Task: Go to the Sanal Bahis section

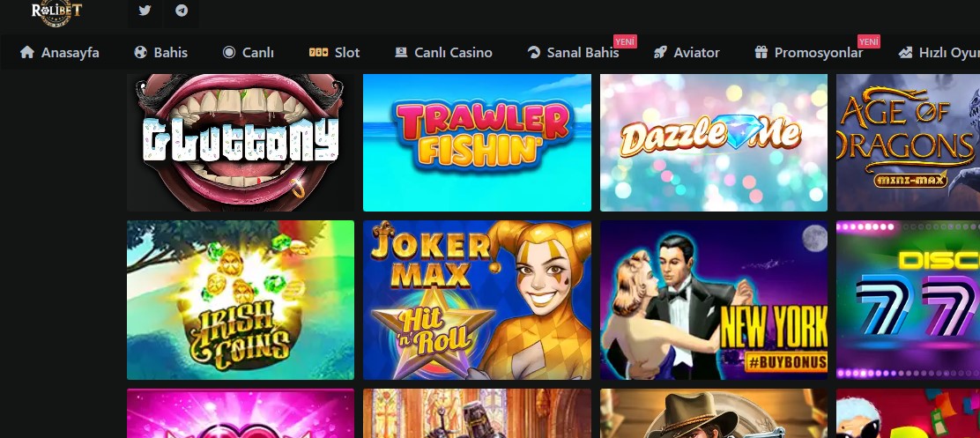Action: point(573,53)
